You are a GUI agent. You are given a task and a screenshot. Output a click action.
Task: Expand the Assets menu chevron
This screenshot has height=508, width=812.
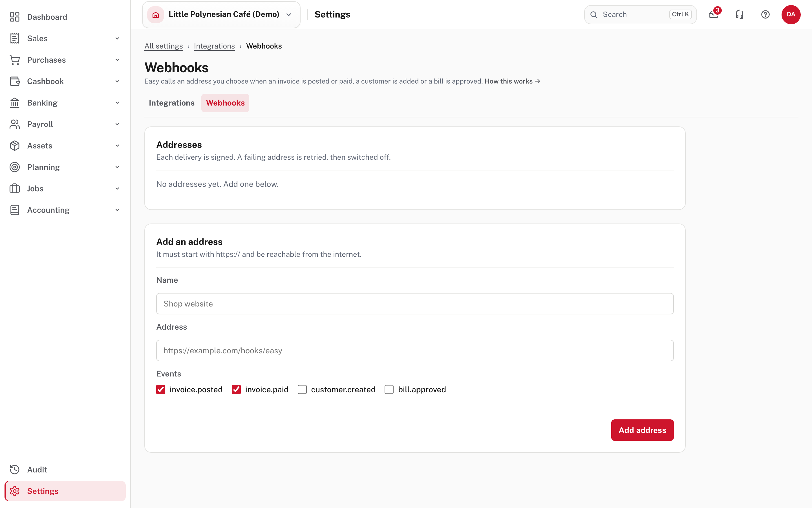coord(117,145)
